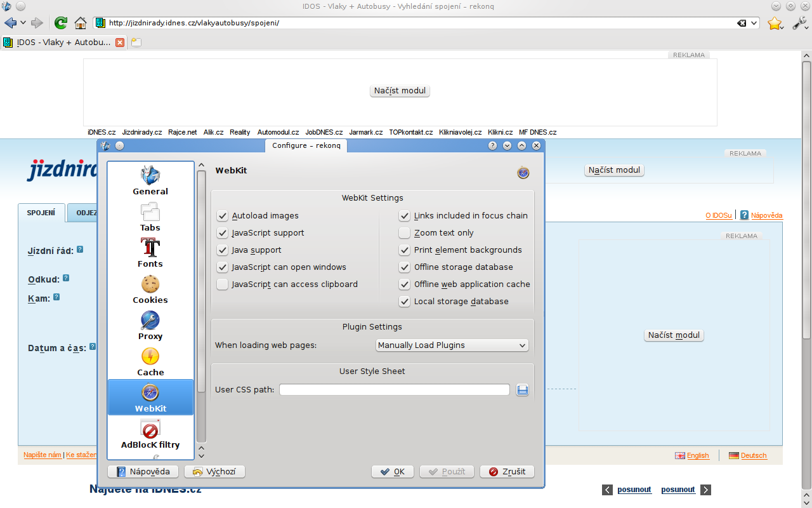Click help icon next to Datum a čas
This screenshot has width=812, height=508.
93,347
